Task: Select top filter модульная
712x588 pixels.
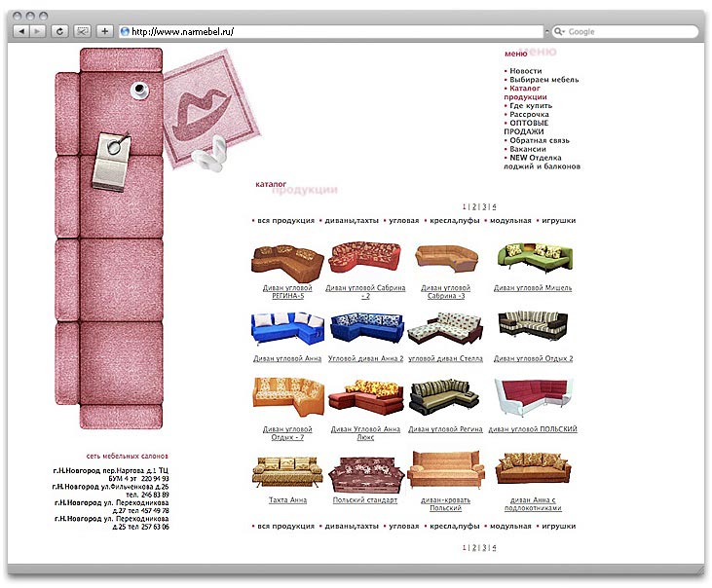Action: pyautogui.click(x=510, y=220)
